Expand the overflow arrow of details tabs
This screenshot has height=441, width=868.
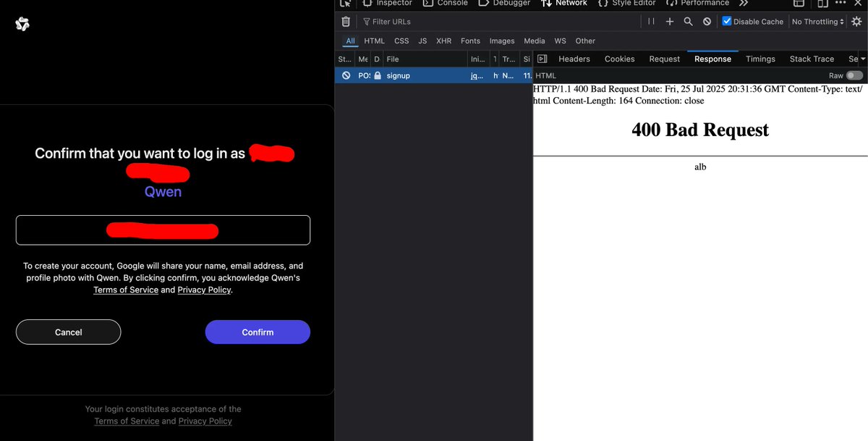tap(861, 59)
